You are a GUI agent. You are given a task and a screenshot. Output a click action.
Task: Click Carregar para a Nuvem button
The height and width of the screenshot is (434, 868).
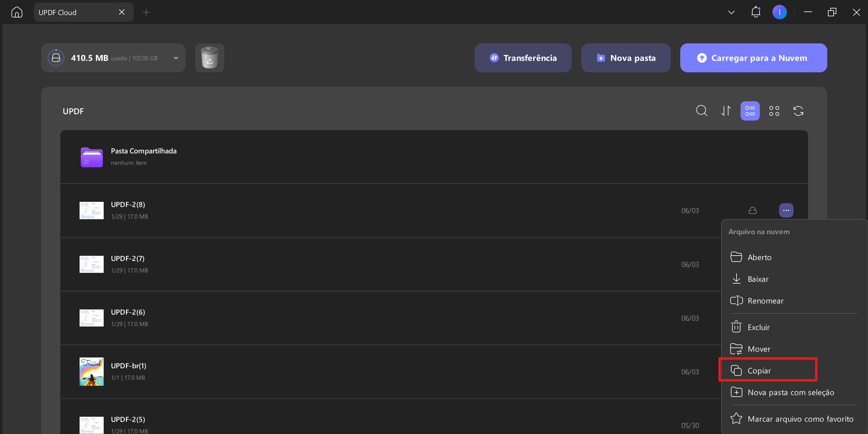coord(753,58)
